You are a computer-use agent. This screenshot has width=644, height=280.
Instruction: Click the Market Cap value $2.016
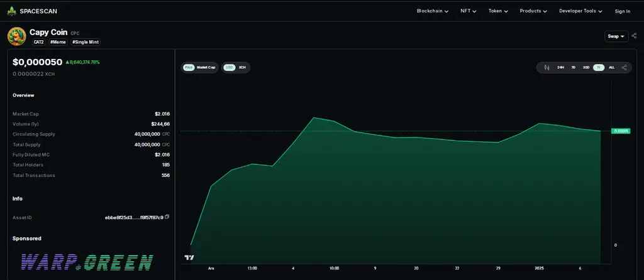(162, 114)
